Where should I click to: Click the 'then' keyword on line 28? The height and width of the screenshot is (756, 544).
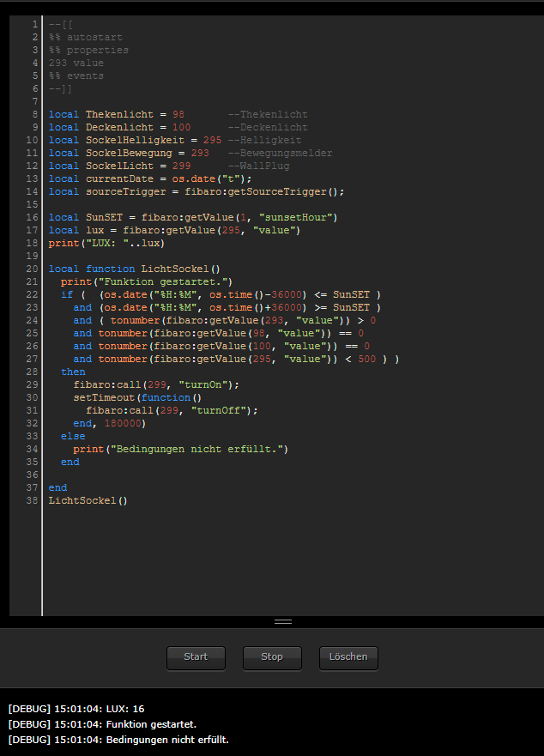[73, 372]
